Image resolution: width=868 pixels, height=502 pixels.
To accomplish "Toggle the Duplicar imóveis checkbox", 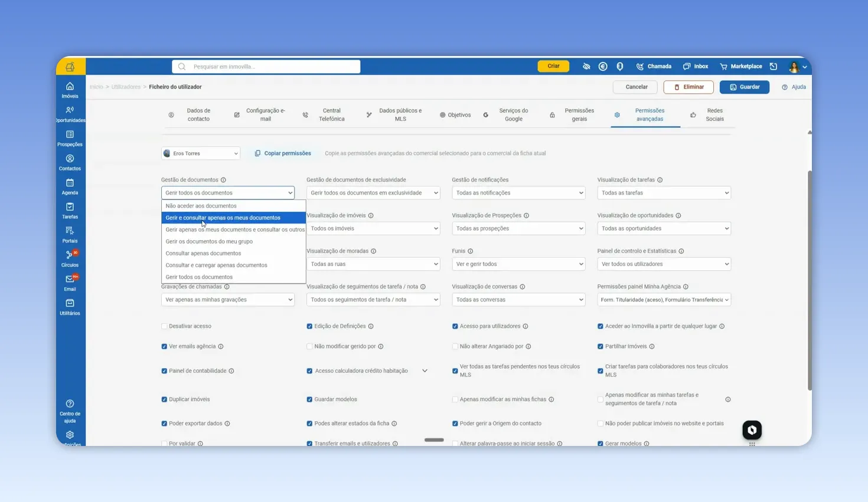I will click(x=164, y=399).
